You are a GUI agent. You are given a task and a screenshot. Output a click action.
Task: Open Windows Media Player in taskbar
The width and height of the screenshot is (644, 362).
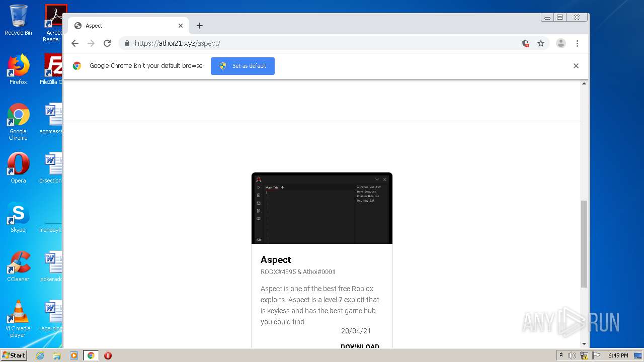tap(73, 355)
